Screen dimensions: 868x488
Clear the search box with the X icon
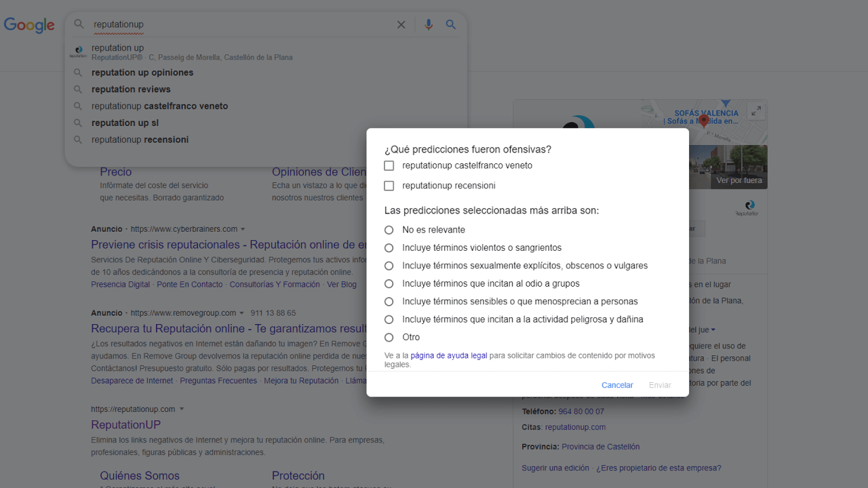pos(401,24)
